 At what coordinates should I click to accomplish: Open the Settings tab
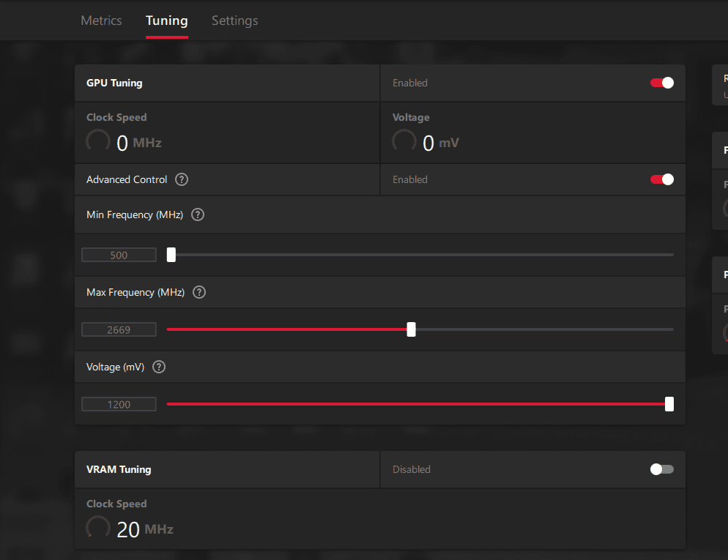pos(234,20)
